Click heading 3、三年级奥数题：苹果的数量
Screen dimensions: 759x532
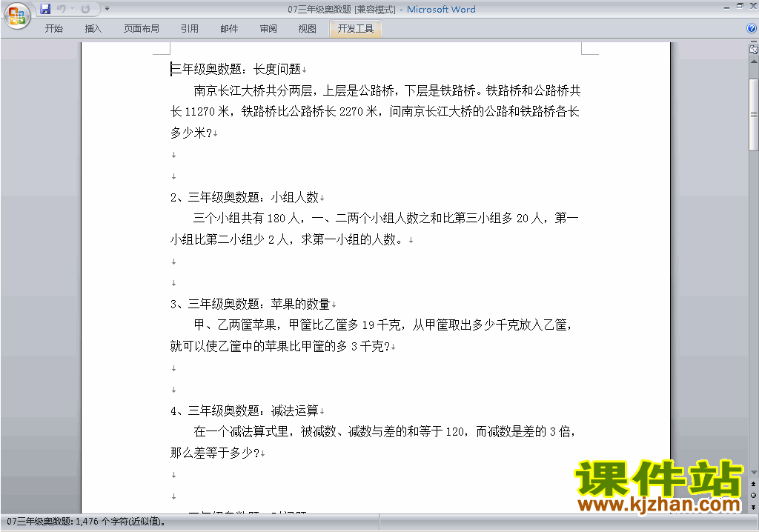tap(251, 304)
